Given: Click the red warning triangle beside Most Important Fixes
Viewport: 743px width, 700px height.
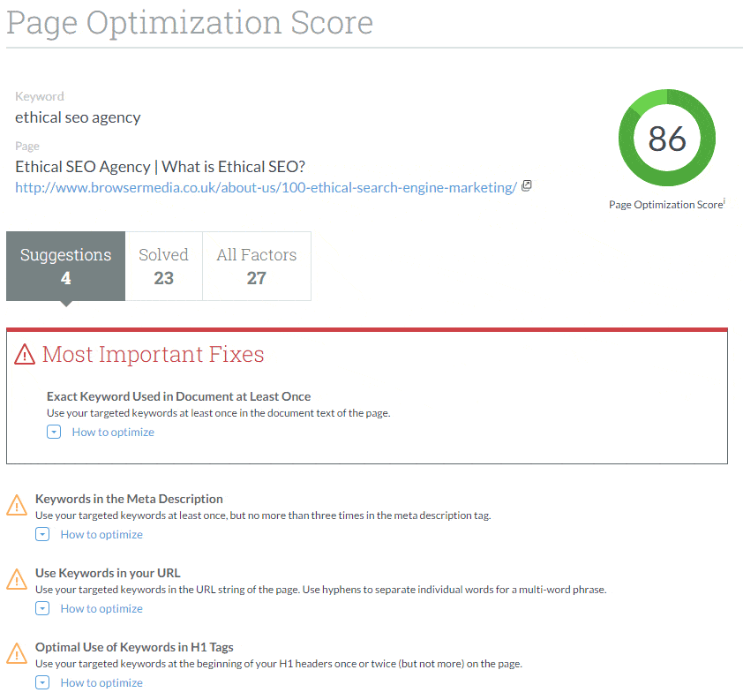Looking at the screenshot, I should click(x=25, y=354).
